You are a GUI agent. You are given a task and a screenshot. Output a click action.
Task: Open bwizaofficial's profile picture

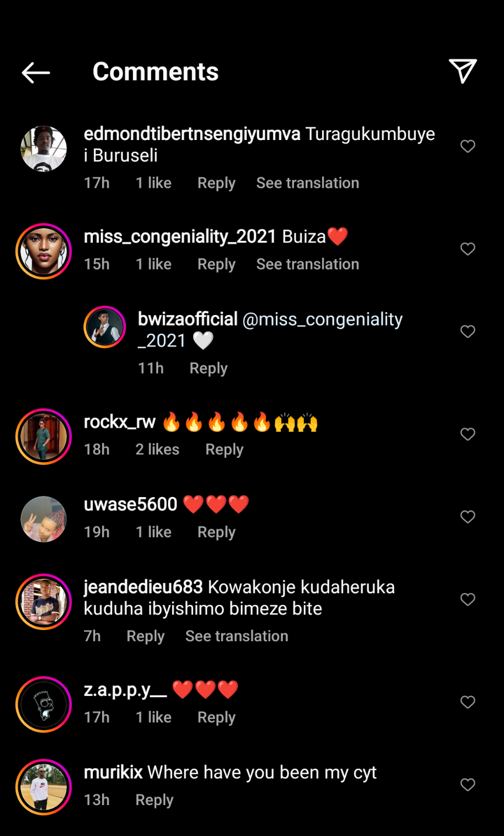pos(105,327)
